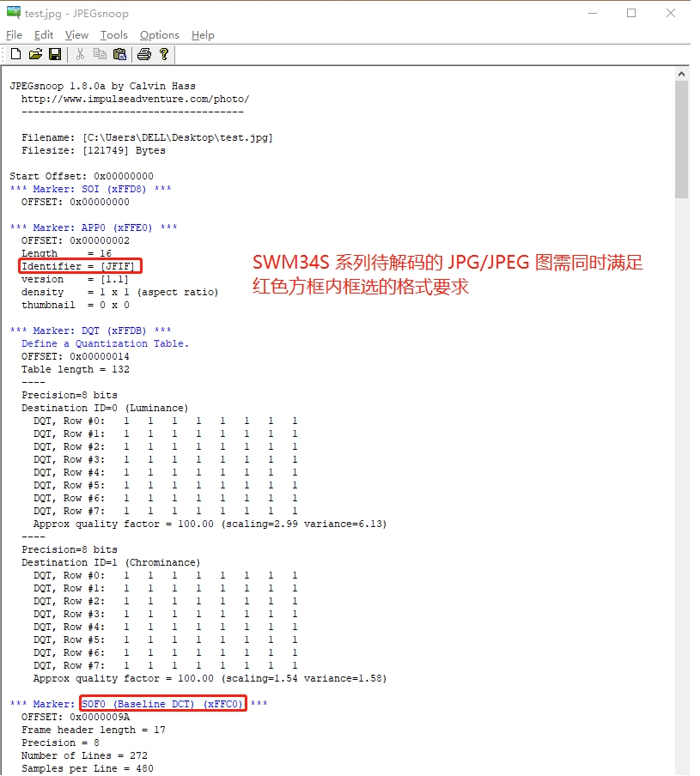Click the Copy icon on the toolbar
Viewport: 700px width, 776px height.
click(100, 54)
